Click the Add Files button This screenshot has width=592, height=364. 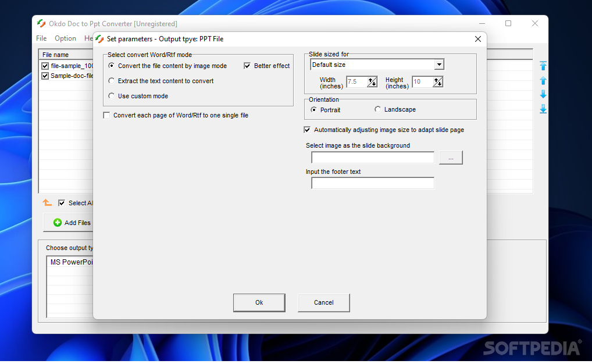point(69,223)
